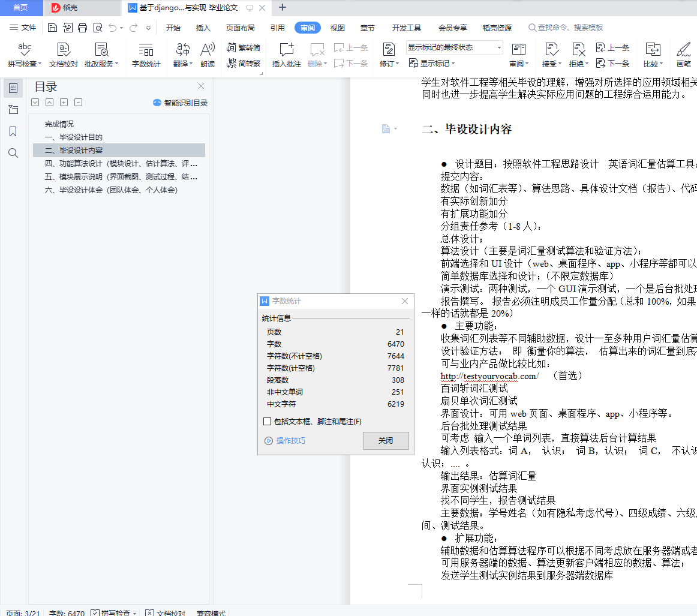Open 文档校对 document proofreading
This screenshot has height=616, width=697.
tap(63, 55)
